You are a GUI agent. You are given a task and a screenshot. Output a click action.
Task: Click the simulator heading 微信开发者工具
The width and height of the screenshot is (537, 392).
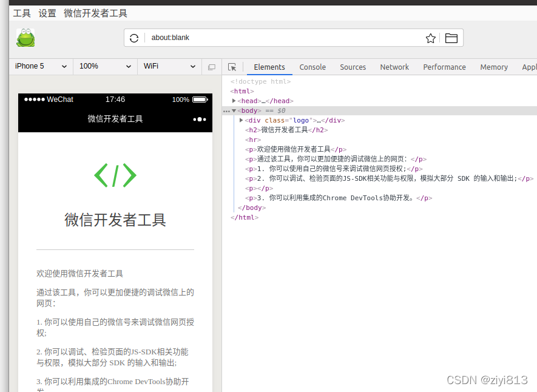115,220
